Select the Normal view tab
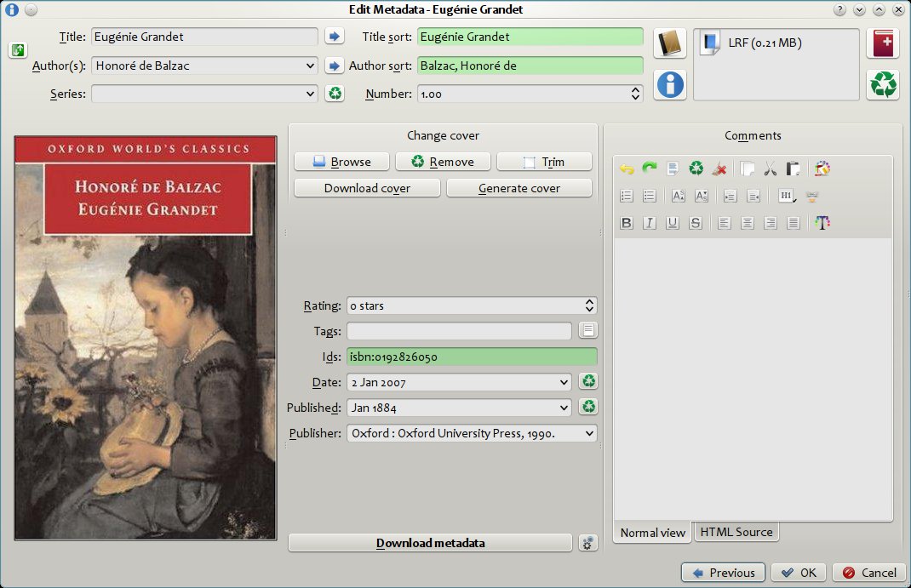 pyautogui.click(x=652, y=533)
